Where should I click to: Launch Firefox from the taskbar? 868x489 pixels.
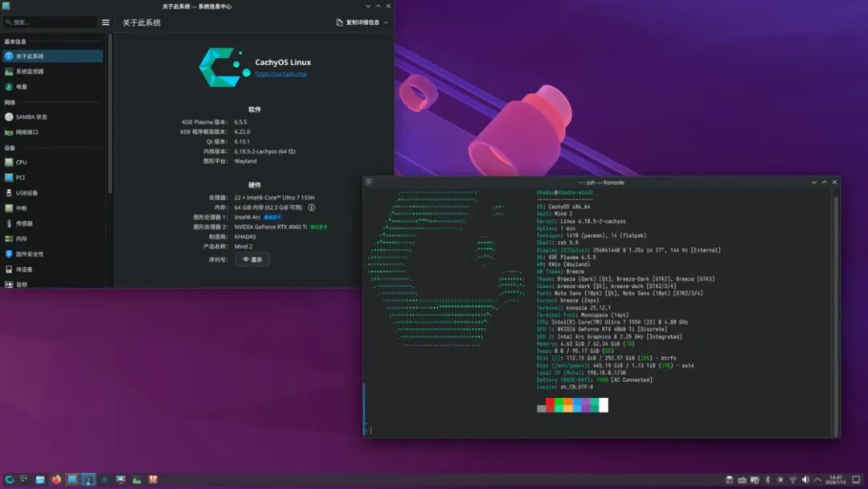coord(56,479)
